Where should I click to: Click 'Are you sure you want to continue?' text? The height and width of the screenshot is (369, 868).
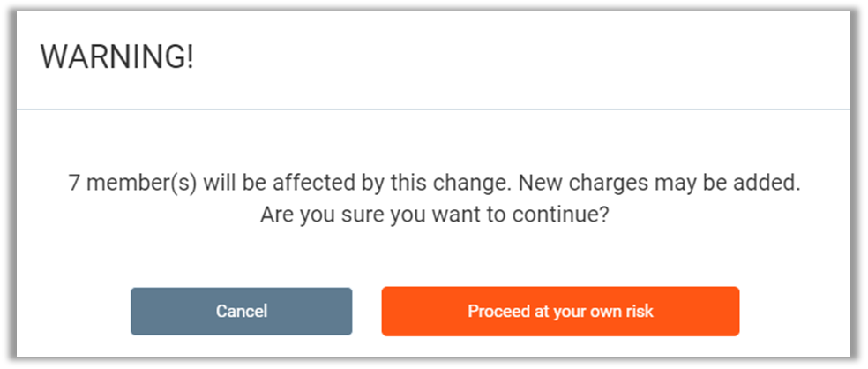pyautogui.click(x=433, y=215)
